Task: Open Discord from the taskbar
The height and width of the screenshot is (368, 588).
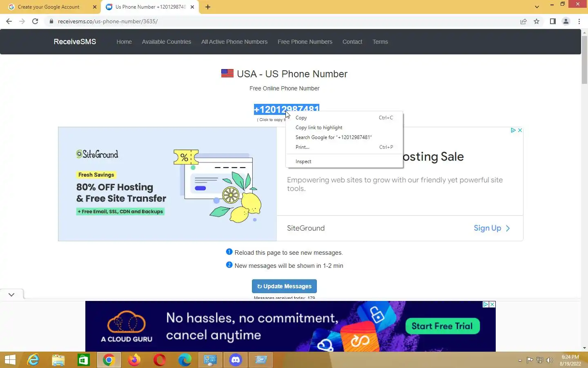Action: coord(236,360)
